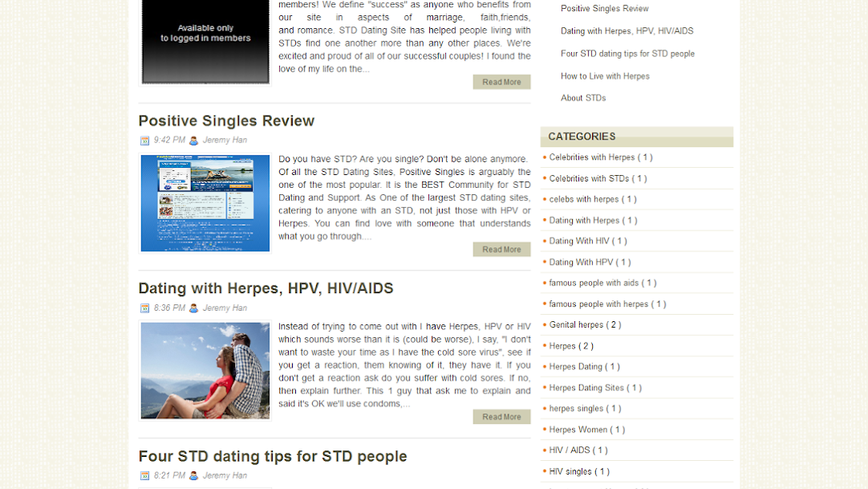Select category HIV / AIDS
The width and height of the screenshot is (868, 489).
pos(570,450)
